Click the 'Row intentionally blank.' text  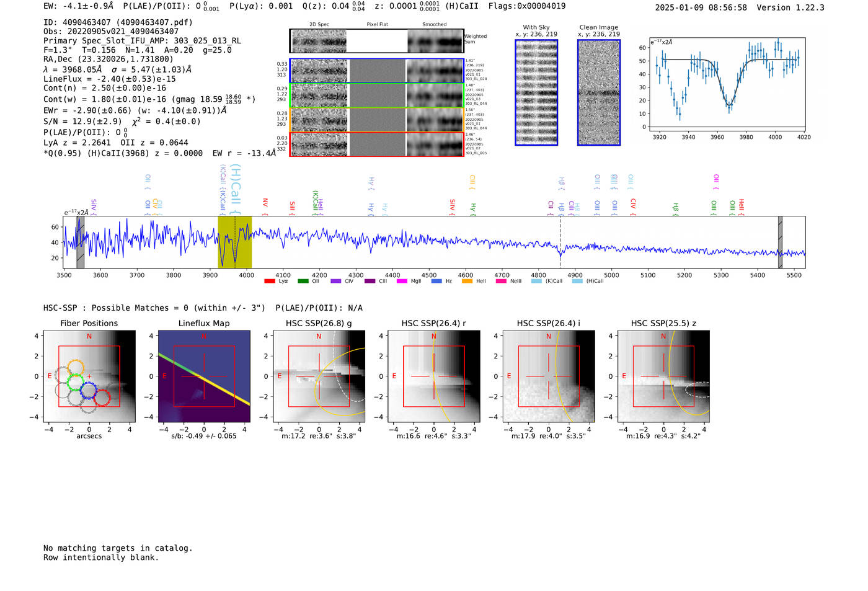tap(101, 558)
